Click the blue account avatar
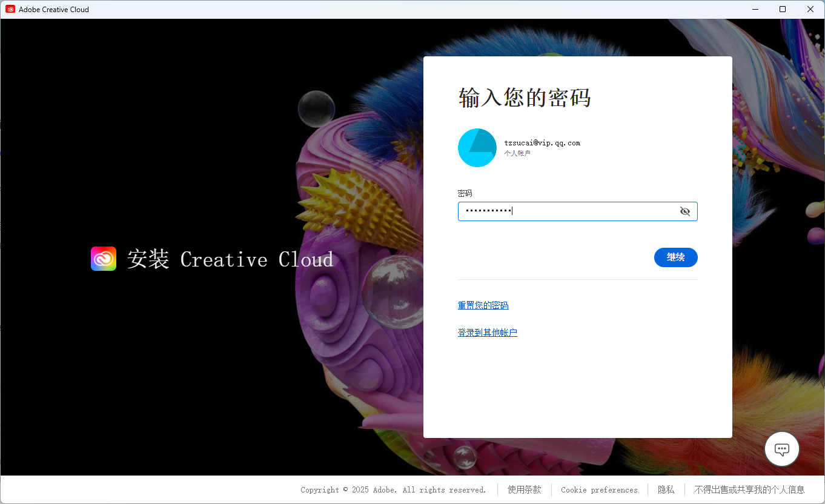Image resolution: width=825 pixels, height=504 pixels. (x=477, y=148)
